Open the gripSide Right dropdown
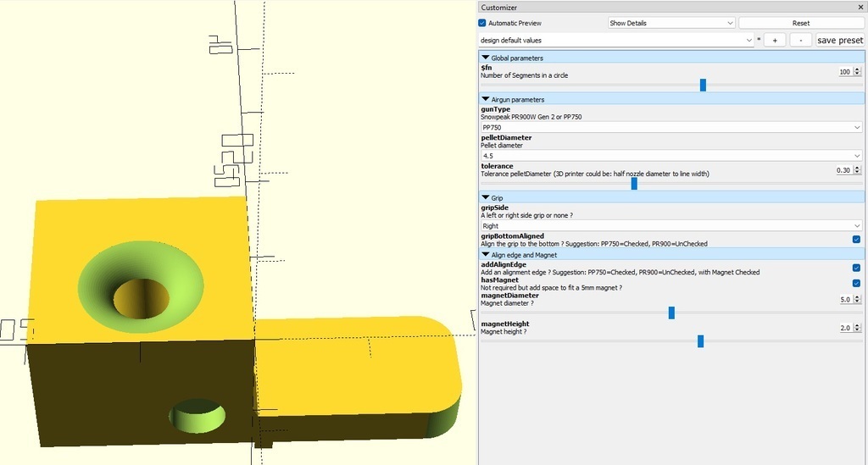868x465 pixels. (671, 225)
